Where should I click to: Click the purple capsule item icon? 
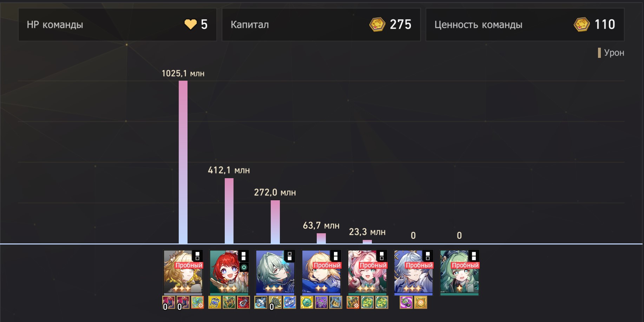[x=406, y=302]
